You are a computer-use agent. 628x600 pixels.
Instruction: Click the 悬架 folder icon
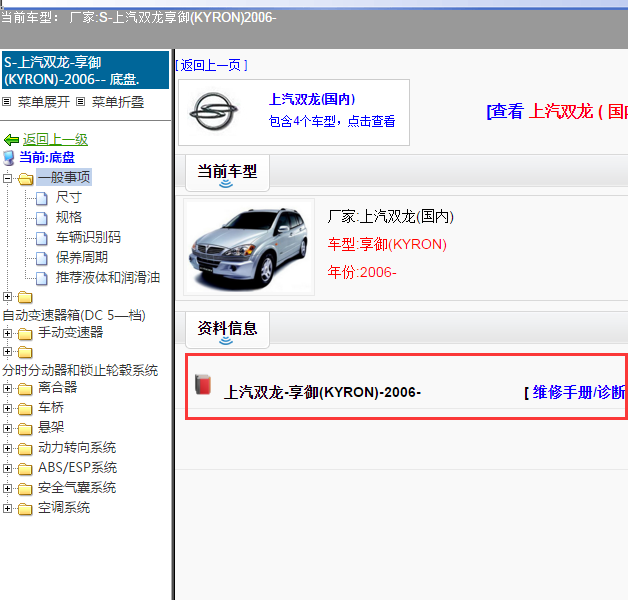coord(25,429)
